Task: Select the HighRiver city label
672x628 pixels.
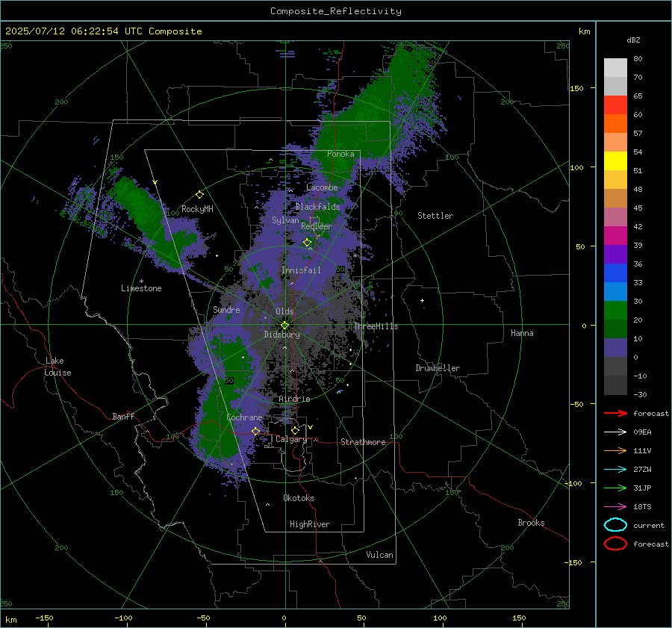Action: [x=309, y=524]
